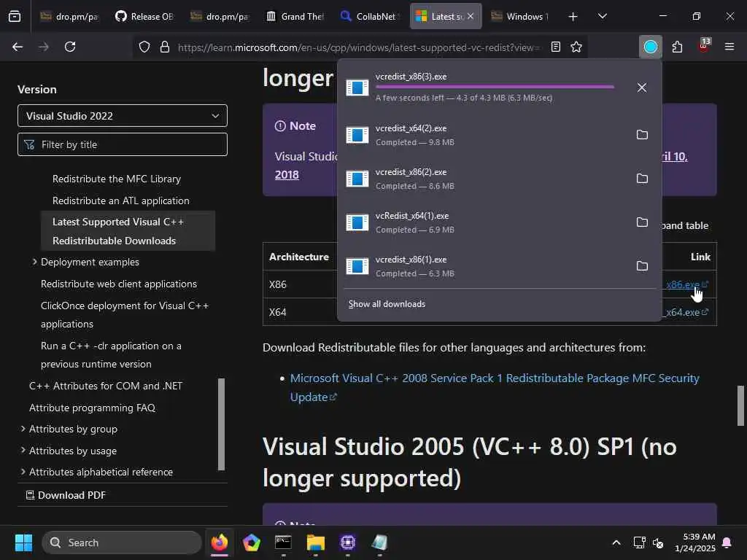
Task: Open Run a C++ -clr application article
Action: (x=111, y=355)
